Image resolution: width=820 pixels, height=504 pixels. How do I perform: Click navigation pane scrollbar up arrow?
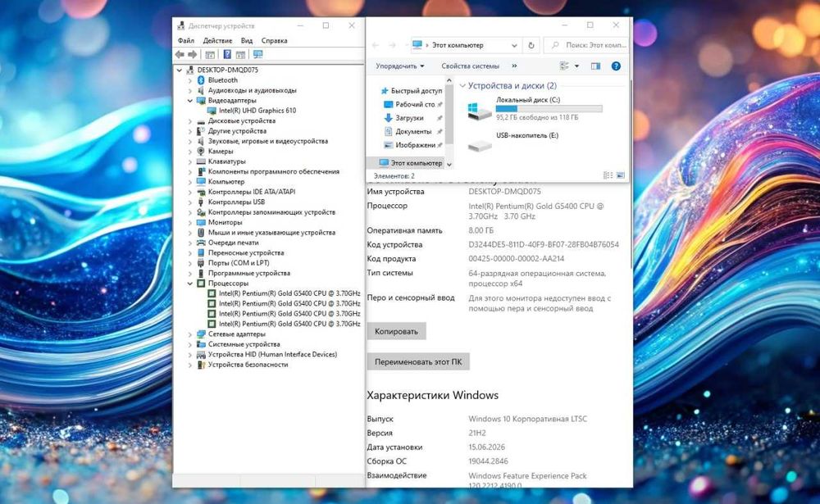pyautogui.click(x=449, y=80)
